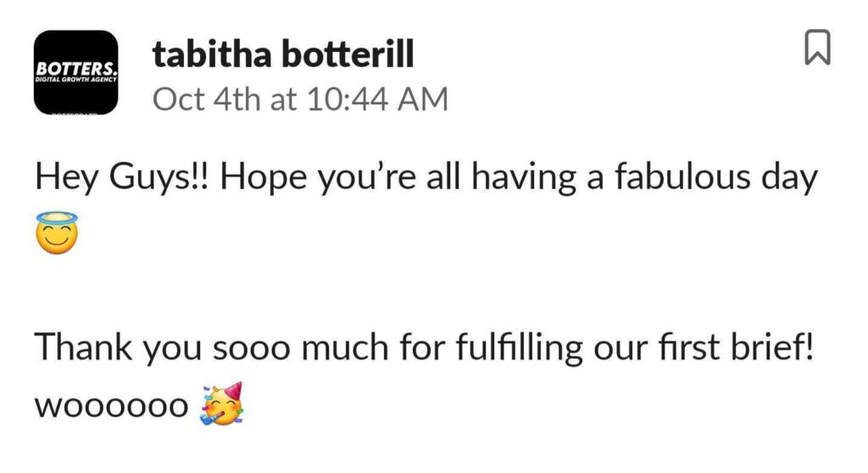Open the Botters avatar profile picture
This screenshot has width=868, height=473.
click(75, 71)
